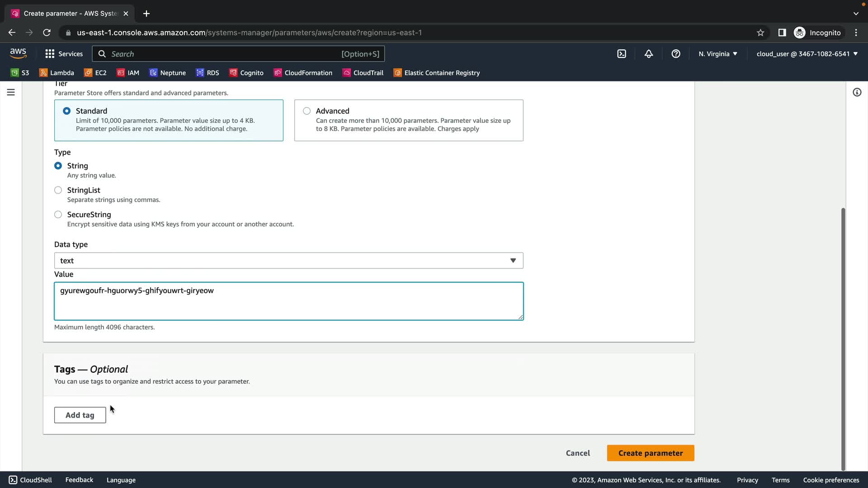The image size is (868, 488).
Task: Select the Advanced tier radio option
Action: (x=307, y=111)
